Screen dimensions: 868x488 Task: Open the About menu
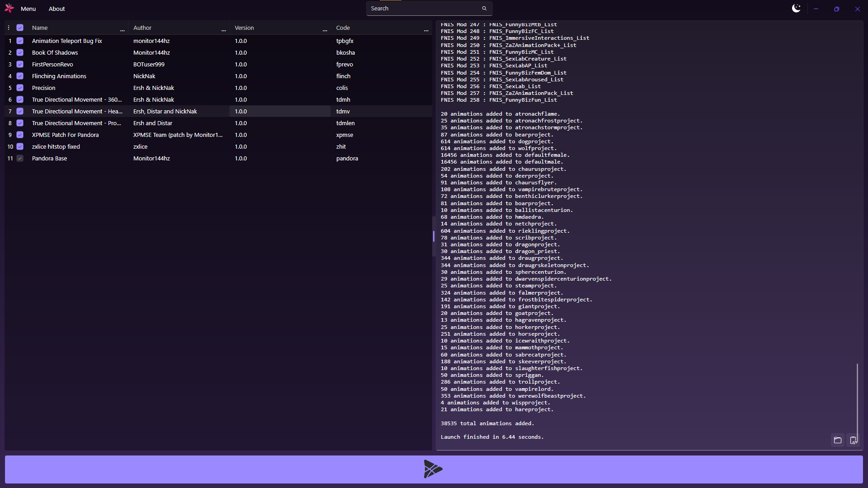coord(57,9)
